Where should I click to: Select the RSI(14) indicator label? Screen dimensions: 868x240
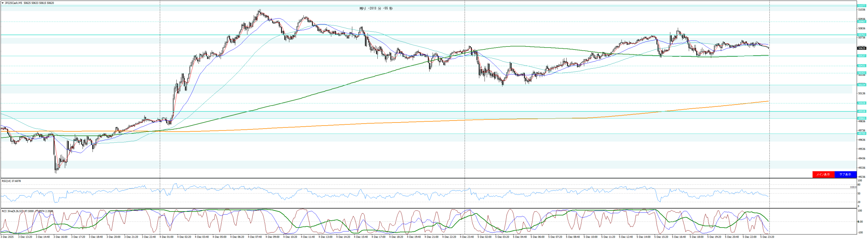tap(11, 181)
